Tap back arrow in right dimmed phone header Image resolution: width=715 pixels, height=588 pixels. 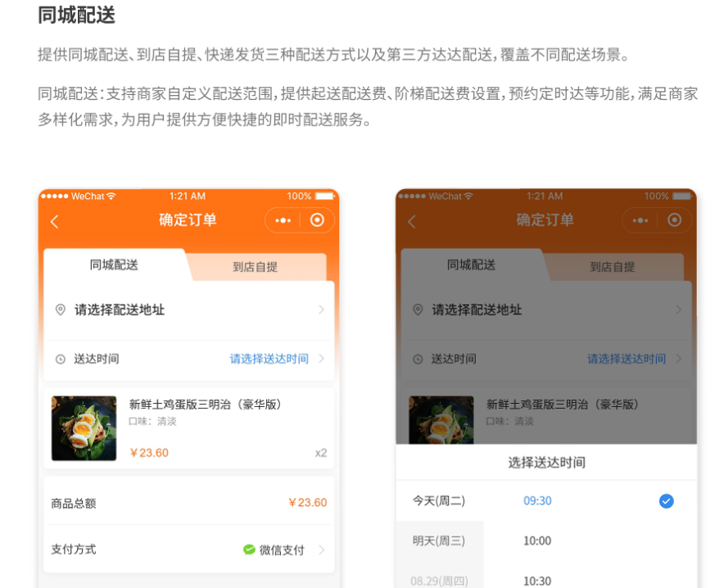pyautogui.click(x=412, y=222)
